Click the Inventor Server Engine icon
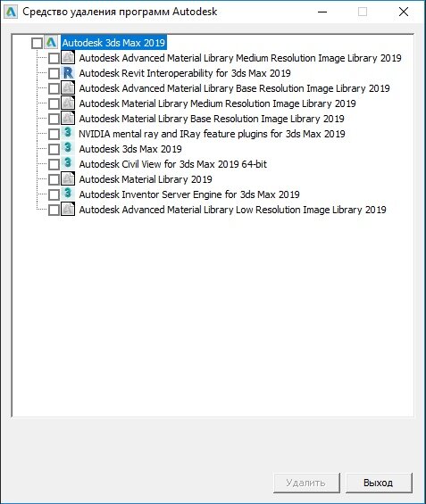The height and width of the screenshot is (504, 426). point(68,194)
